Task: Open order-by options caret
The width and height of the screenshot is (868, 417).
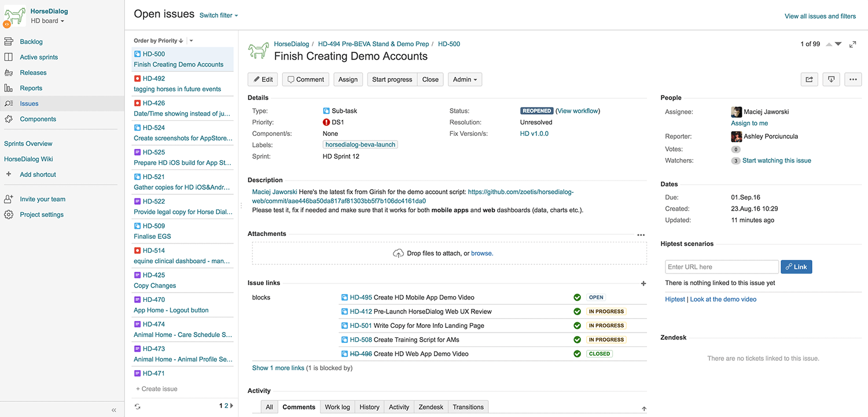Action: [192, 40]
